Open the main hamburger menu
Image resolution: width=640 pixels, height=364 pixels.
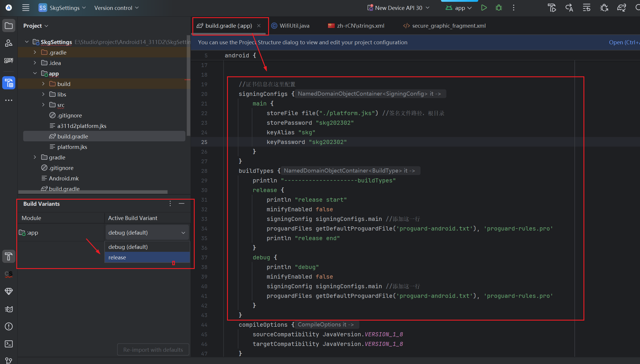pyautogui.click(x=26, y=8)
